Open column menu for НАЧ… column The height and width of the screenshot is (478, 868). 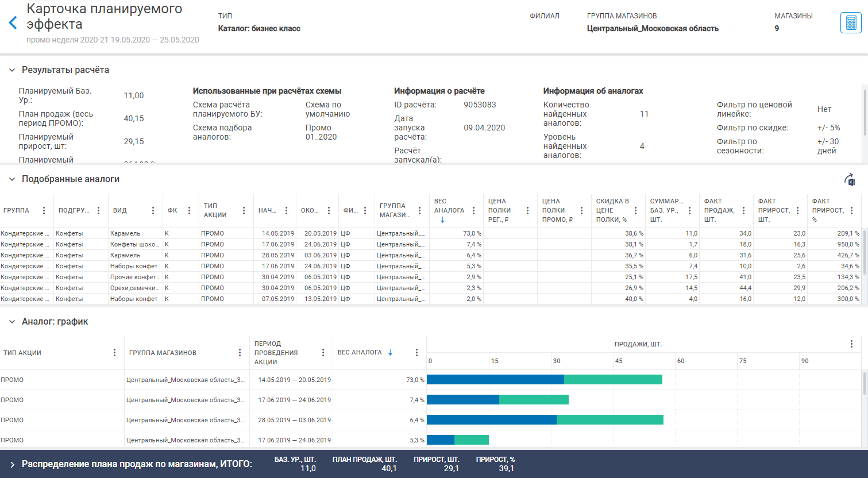287,211
